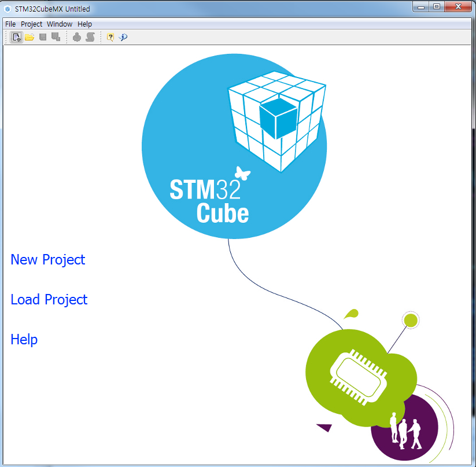The height and width of the screenshot is (467, 476).
Task: Click the Help link on the start screen
Action: pyautogui.click(x=24, y=340)
